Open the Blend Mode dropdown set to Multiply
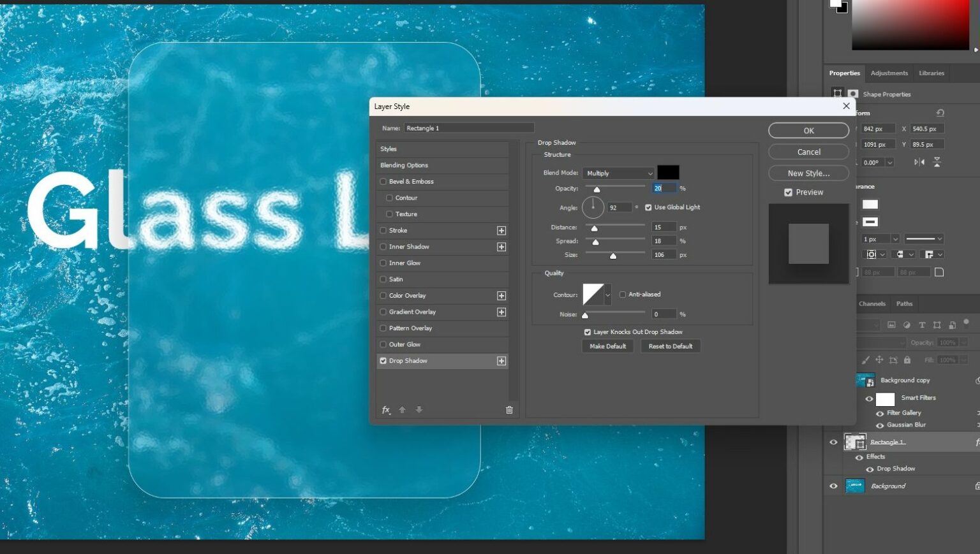The height and width of the screenshot is (554, 980). [x=617, y=173]
